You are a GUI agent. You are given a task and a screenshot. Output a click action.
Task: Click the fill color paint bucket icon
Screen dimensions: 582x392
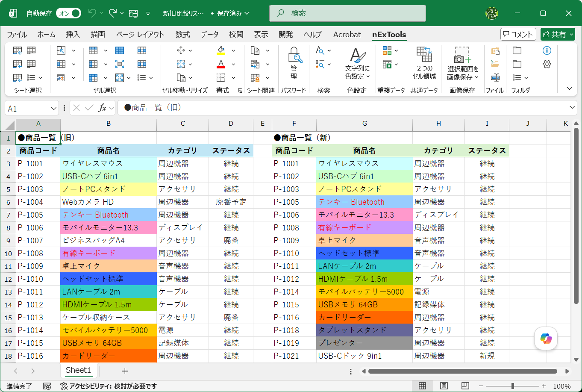(221, 50)
